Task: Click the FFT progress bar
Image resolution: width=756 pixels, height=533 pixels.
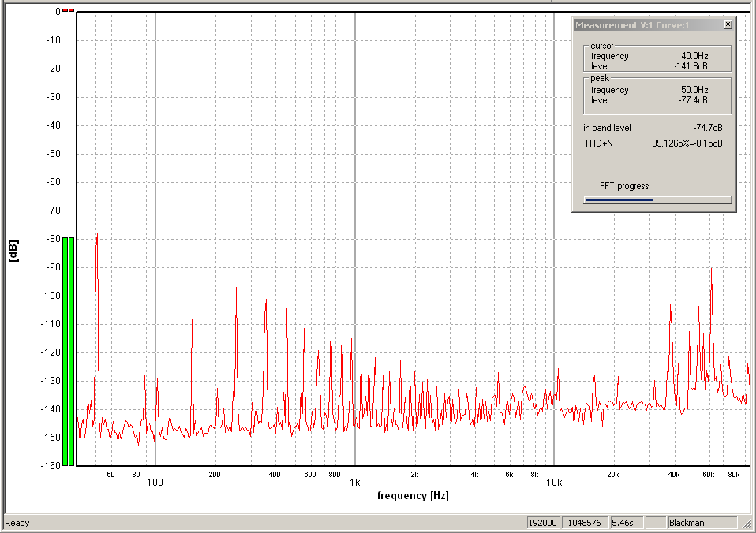Action: [657, 199]
